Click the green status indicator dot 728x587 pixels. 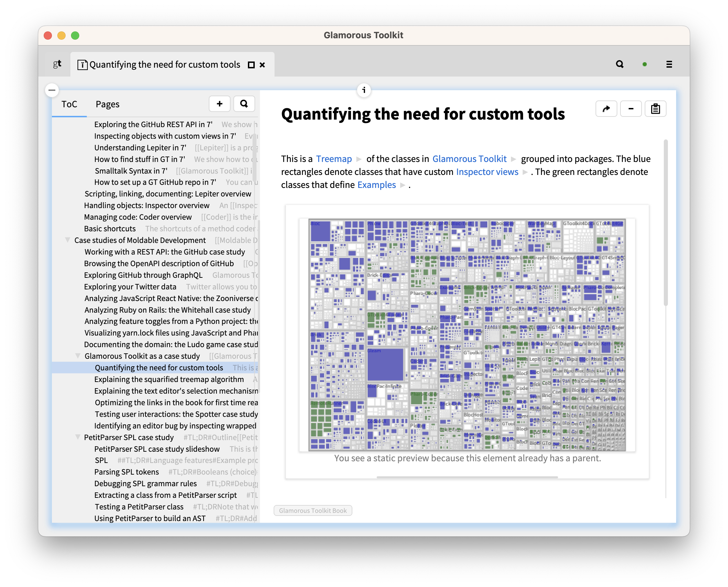point(644,64)
